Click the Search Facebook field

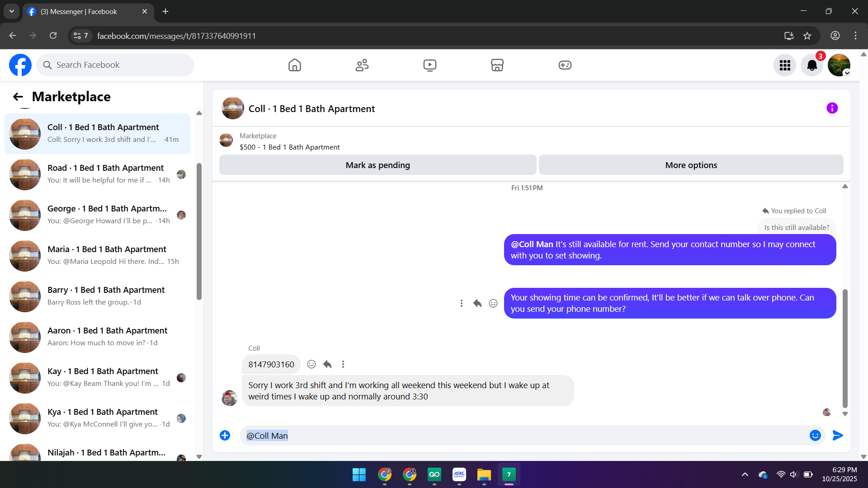coord(115,65)
